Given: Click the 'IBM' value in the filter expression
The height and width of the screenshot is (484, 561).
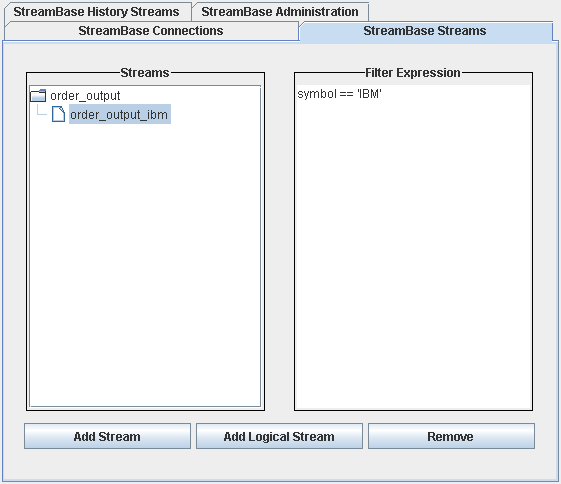Looking at the screenshot, I should point(370,94).
